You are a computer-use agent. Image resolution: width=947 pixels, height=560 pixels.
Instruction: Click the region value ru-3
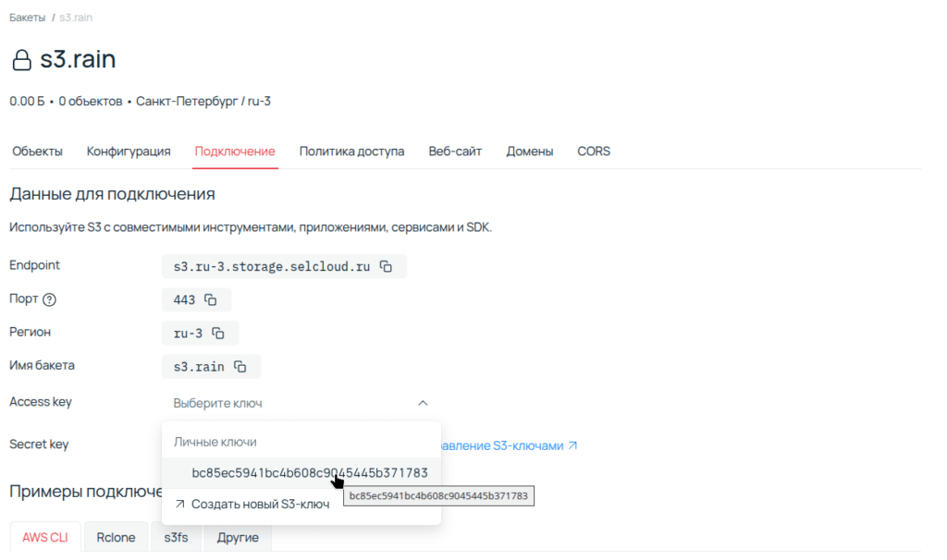point(188,333)
